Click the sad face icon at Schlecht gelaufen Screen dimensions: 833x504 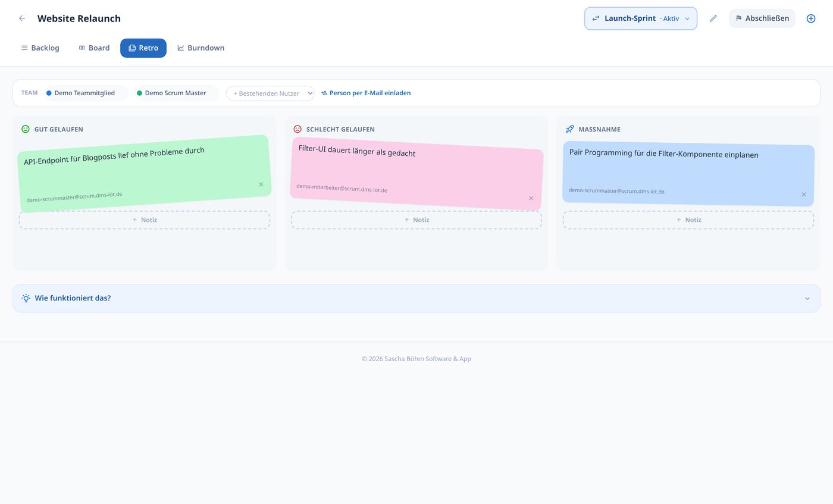point(297,129)
